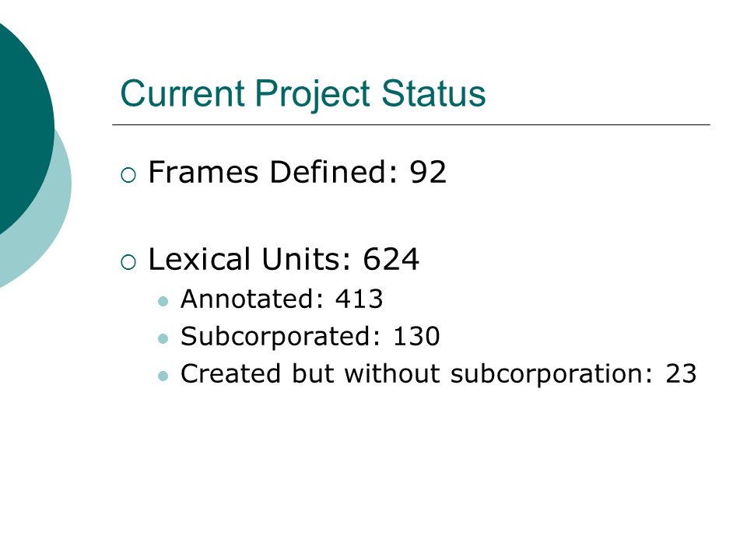Image resolution: width=747 pixels, height=560 pixels.
Task: Click the number 130 after Subcorporated
Action: pyautogui.click(x=416, y=336)
